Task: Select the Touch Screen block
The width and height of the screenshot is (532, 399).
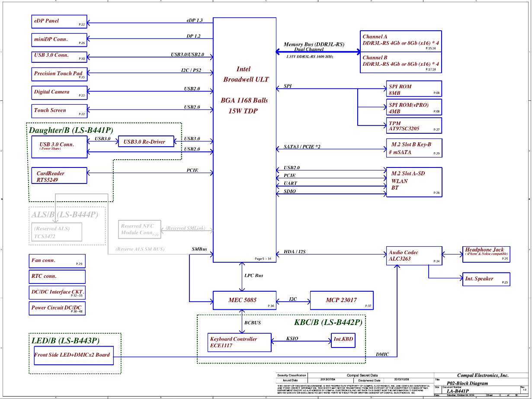Action: pos(59,111)
